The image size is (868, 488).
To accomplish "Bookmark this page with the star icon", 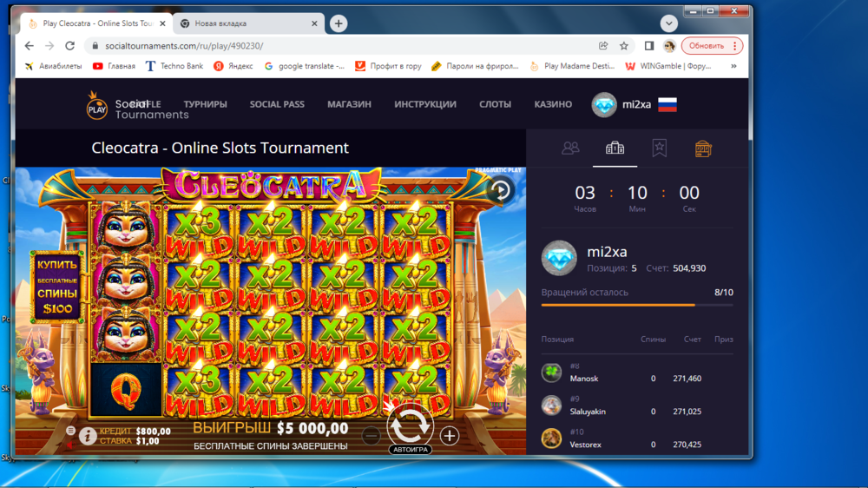I will pos(624,46).
